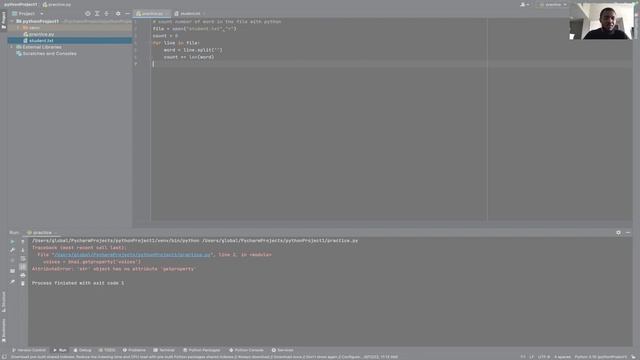The width and height of the screenshot is (640, 360).
Task: Click the Python interpreter in status bar
Action: pos(600,357)
